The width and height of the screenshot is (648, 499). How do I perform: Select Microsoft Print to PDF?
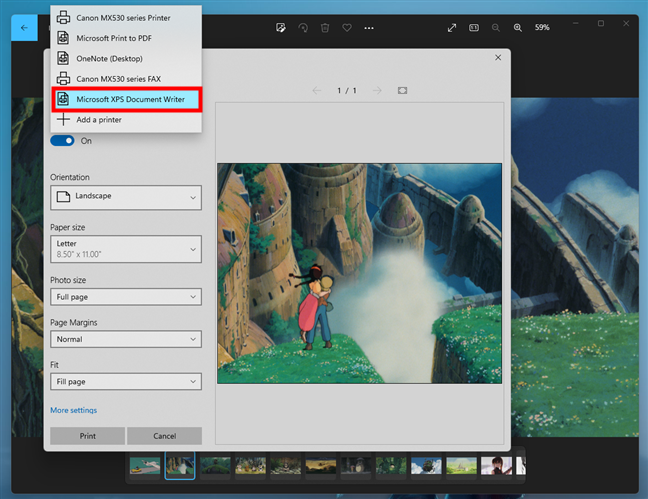tap(126, 38)
